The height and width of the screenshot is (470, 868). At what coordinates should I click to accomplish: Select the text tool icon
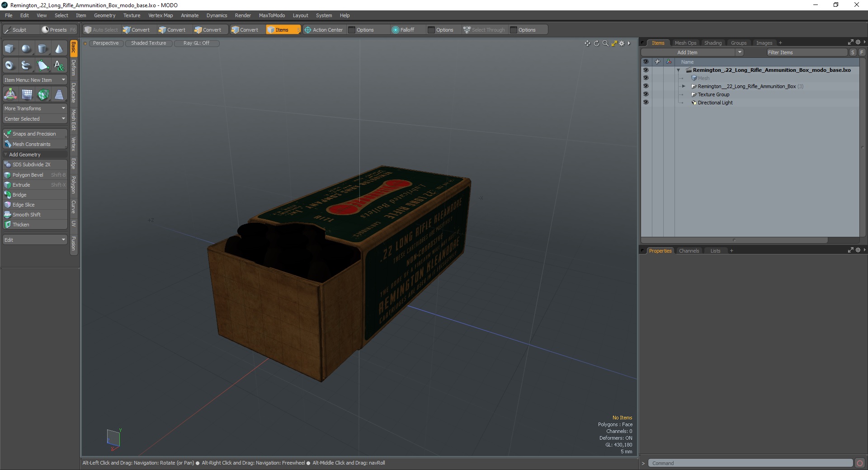59,66
